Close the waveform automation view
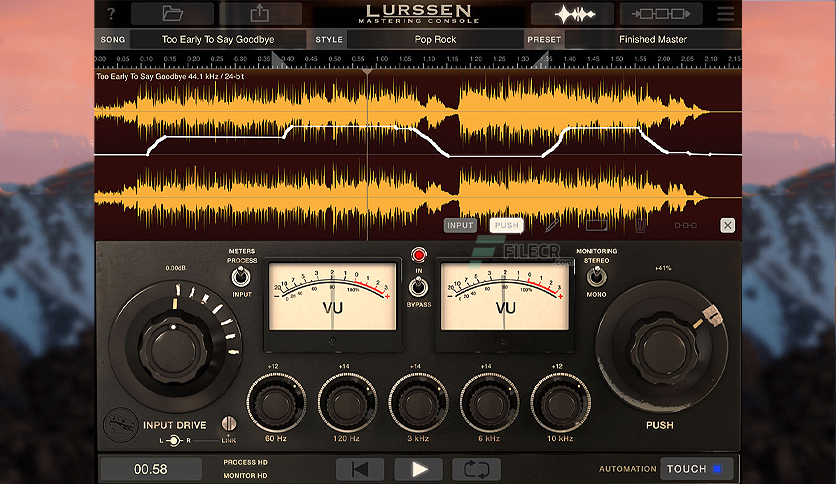836x484 pixels. 727,225
